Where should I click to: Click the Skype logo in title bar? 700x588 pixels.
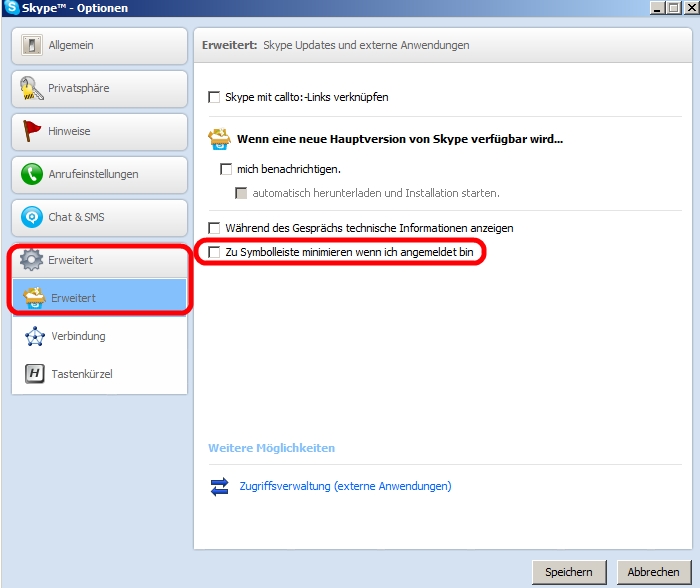[x=11, y=7]
